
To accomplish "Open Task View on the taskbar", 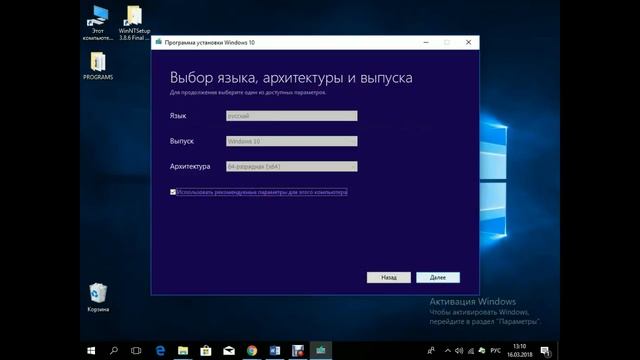I will 136,351.
